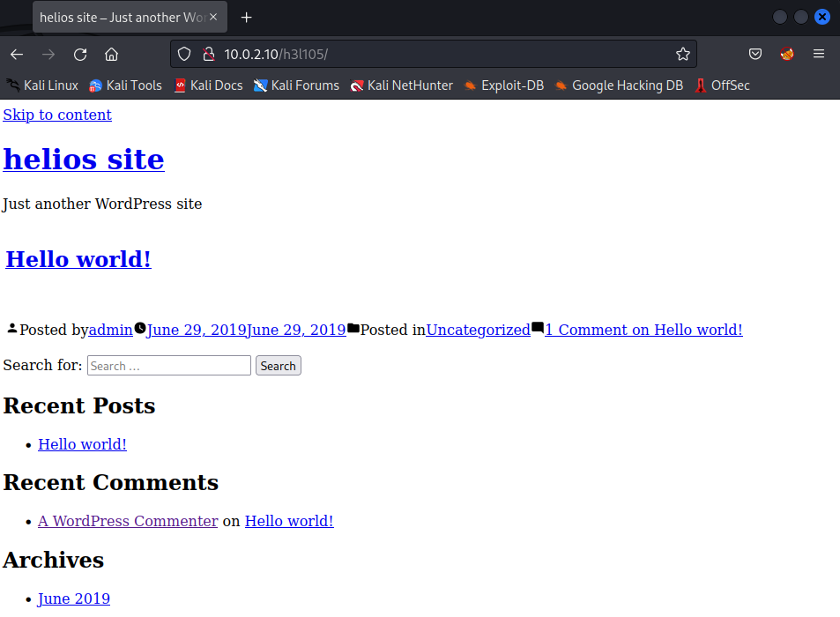Open the Google Hacking DB bookmark
The image size is (840, 617).
618,85
